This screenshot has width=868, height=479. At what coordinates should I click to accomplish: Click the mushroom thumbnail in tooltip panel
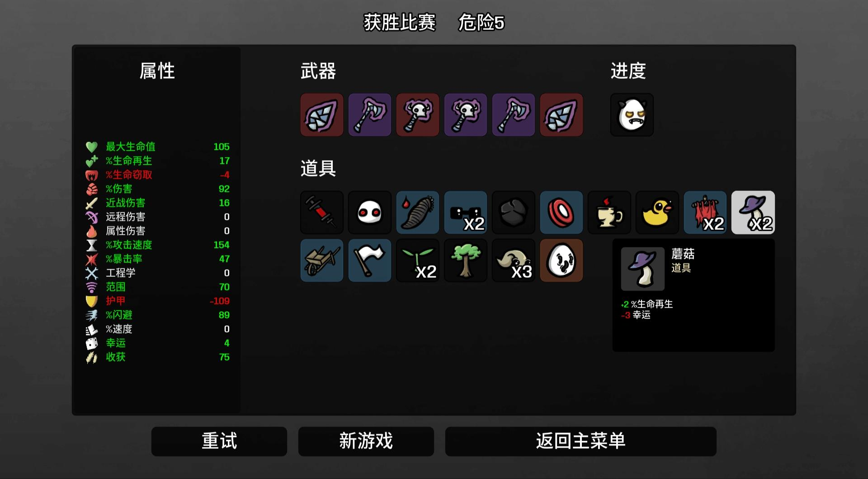(642, 269)
